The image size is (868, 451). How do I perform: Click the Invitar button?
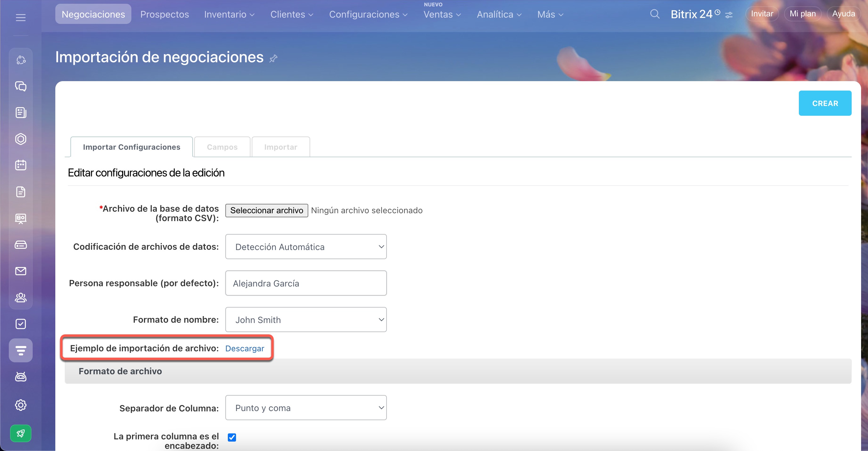point(762,14)
